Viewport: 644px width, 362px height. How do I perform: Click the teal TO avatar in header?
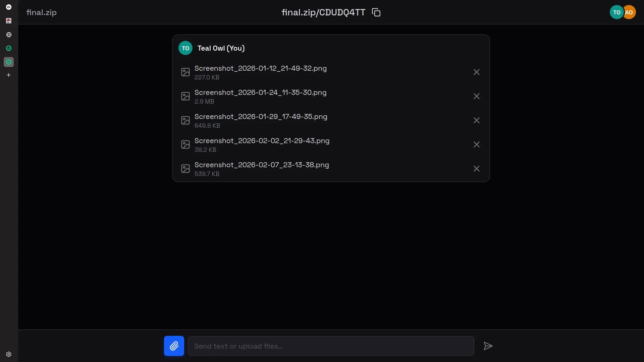[x=616, y=12]
